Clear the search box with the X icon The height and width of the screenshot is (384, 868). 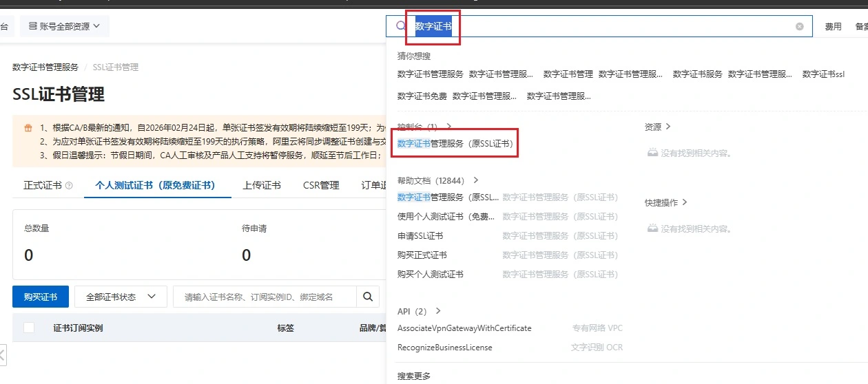point(799,26)
